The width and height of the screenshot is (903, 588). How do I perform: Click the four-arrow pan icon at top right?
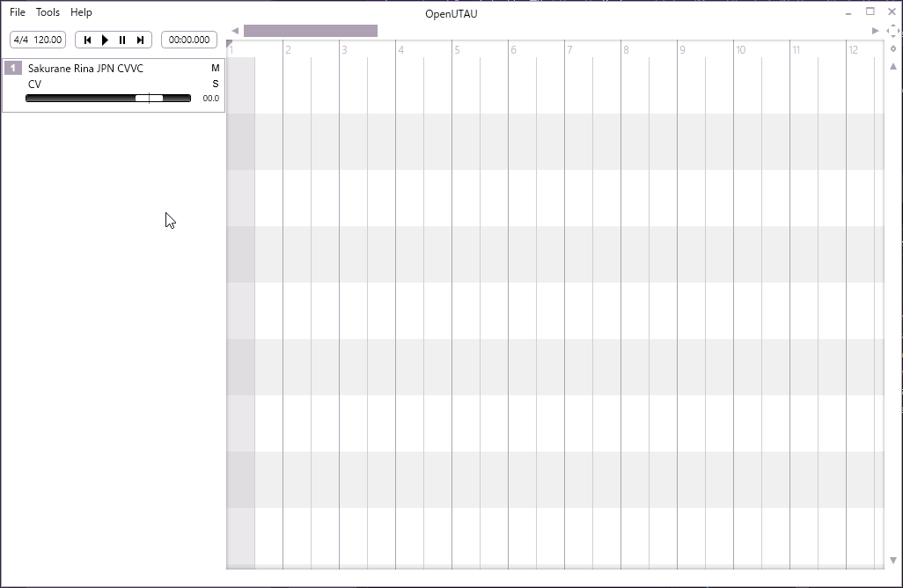[892, 31]
